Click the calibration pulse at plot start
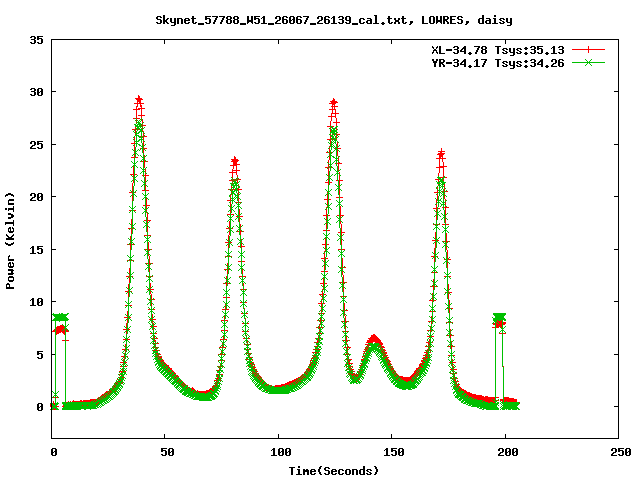This screenshot has height=480, width=640. [60, 322]
